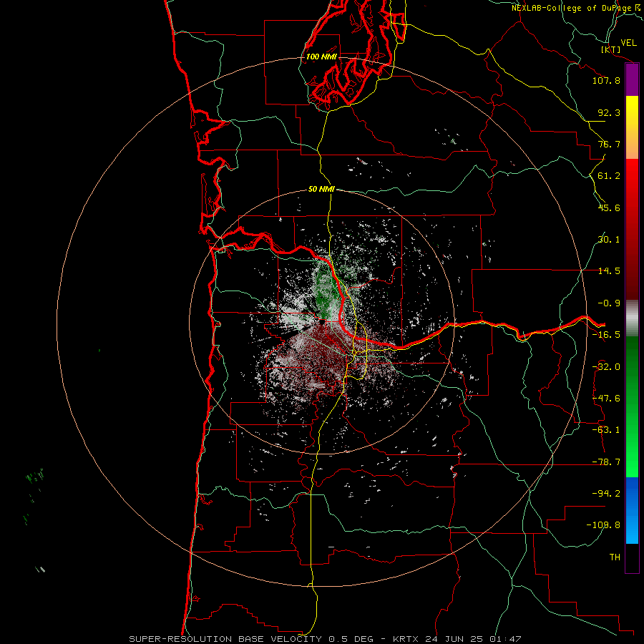
Task: Click the NEXLAB-College of DuPage title text
Action: [577, 8]
